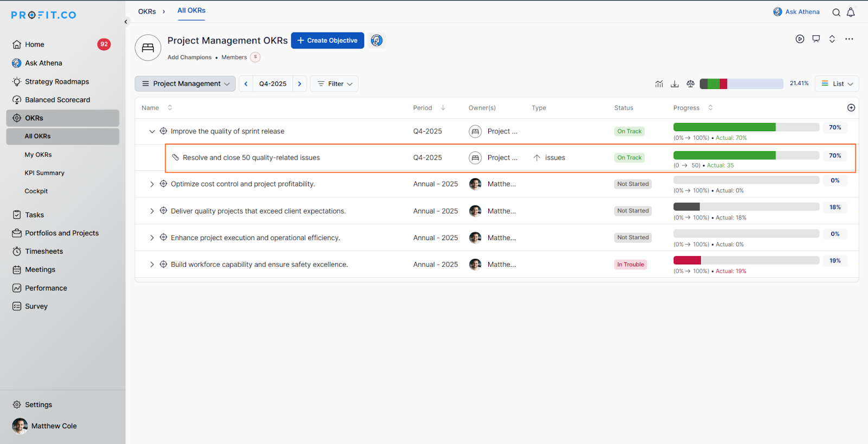The height and width of the screenshot is (444, 868).
Task: Expand Enhance project execution objective
Action: 152,238
